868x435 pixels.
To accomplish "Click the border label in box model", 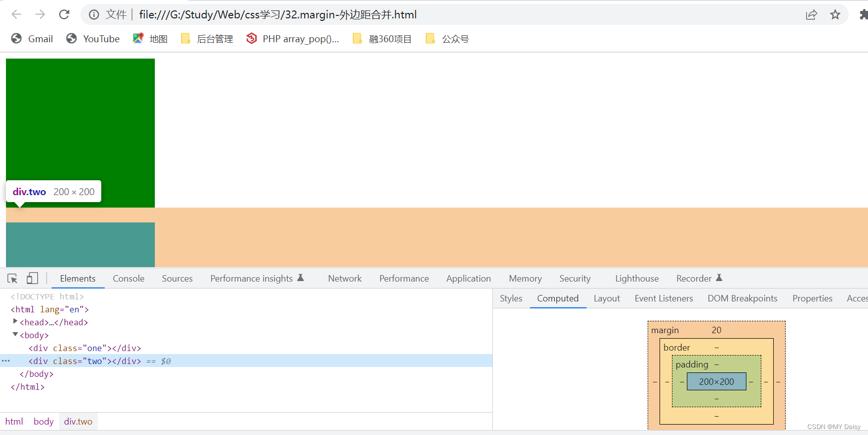I will point(676,348).
